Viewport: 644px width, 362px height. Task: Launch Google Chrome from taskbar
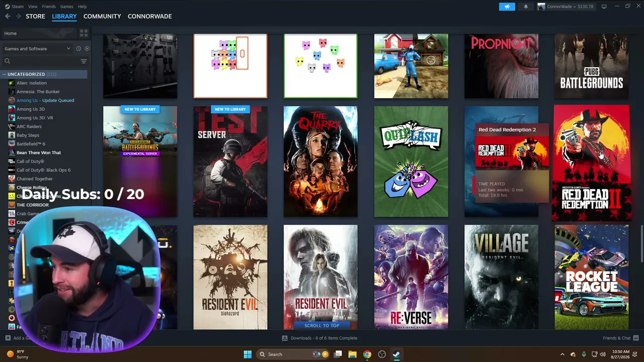(x=367, y=354)
